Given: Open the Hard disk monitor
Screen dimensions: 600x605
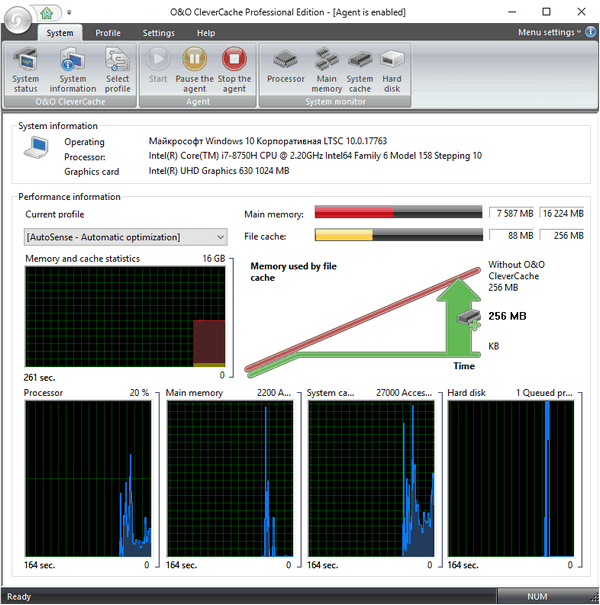Looking at the screenshot, I should (392, 70).
